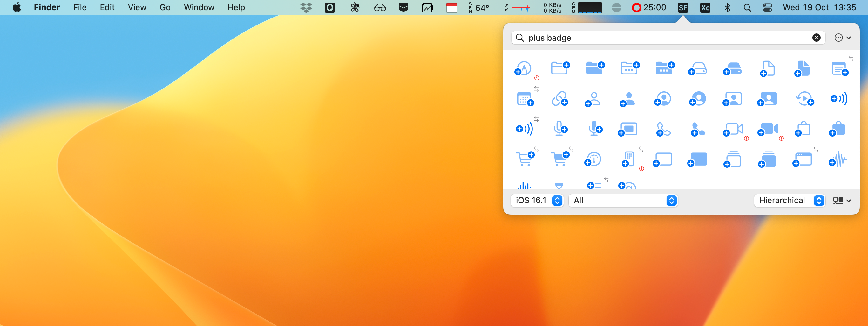
Task: Expand the All category dropdown
Action: [x=623, y=201]
